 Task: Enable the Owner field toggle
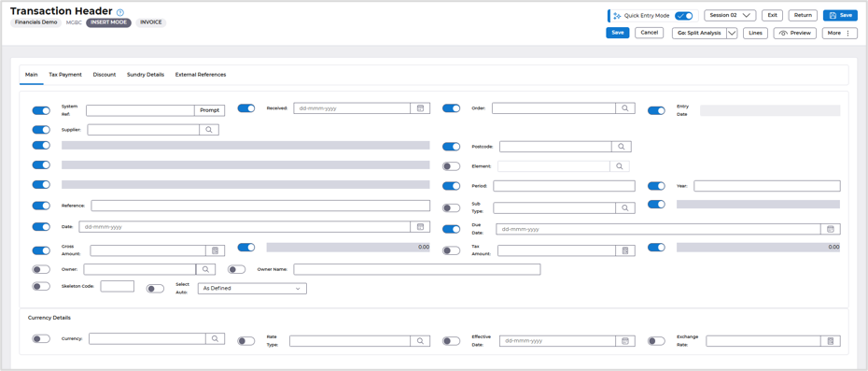pyautogui.click(x=41, y=269)
